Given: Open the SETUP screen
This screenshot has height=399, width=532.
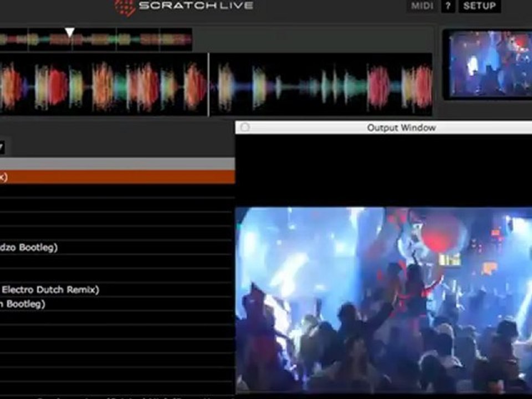Looking at the screenshot, I should (x=479, y=6).
